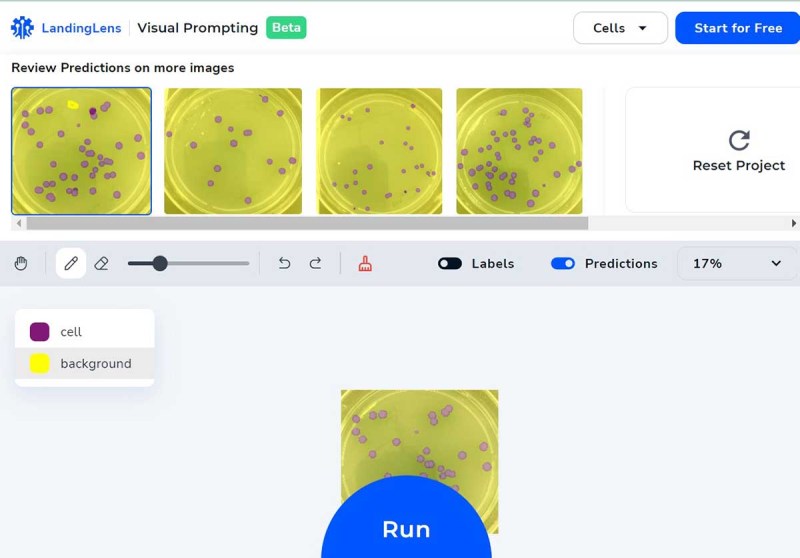The image size is (800, 558).
Task: Click left arrow of thumbnail scrollbar
Action: click(x=19, y=223)
